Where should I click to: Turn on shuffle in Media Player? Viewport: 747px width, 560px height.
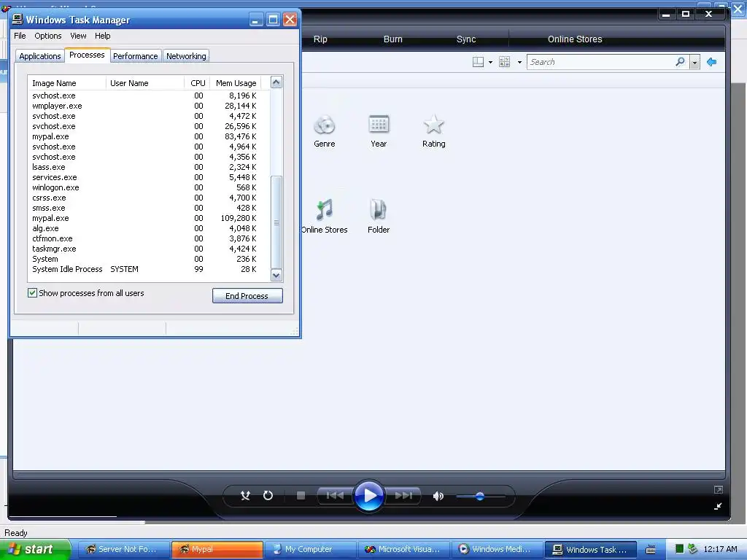pos(245,496)
